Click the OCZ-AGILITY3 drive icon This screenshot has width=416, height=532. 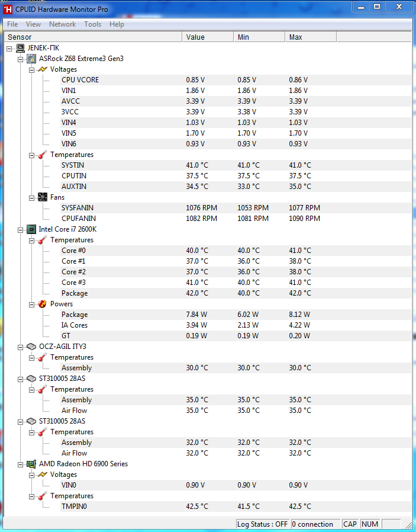coord(31,347)
